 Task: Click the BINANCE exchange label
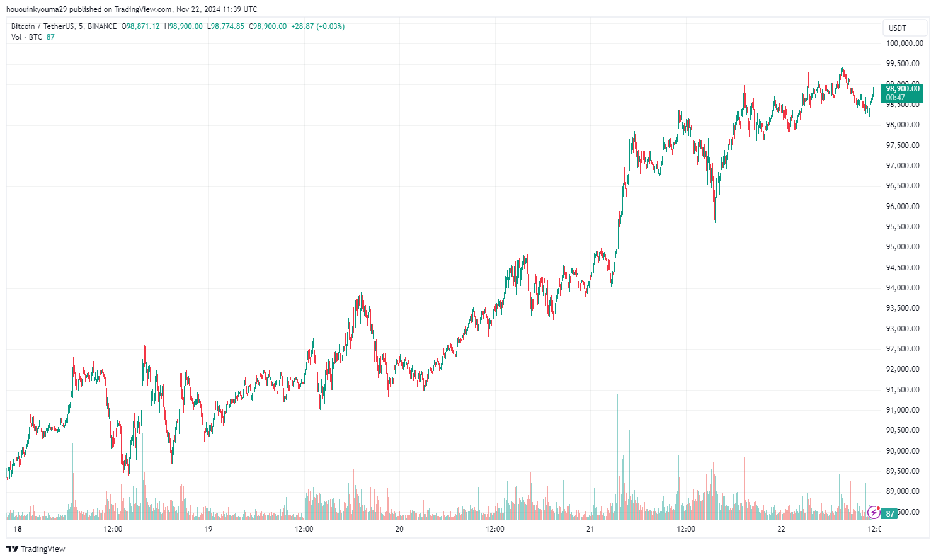tap(102, 26)
